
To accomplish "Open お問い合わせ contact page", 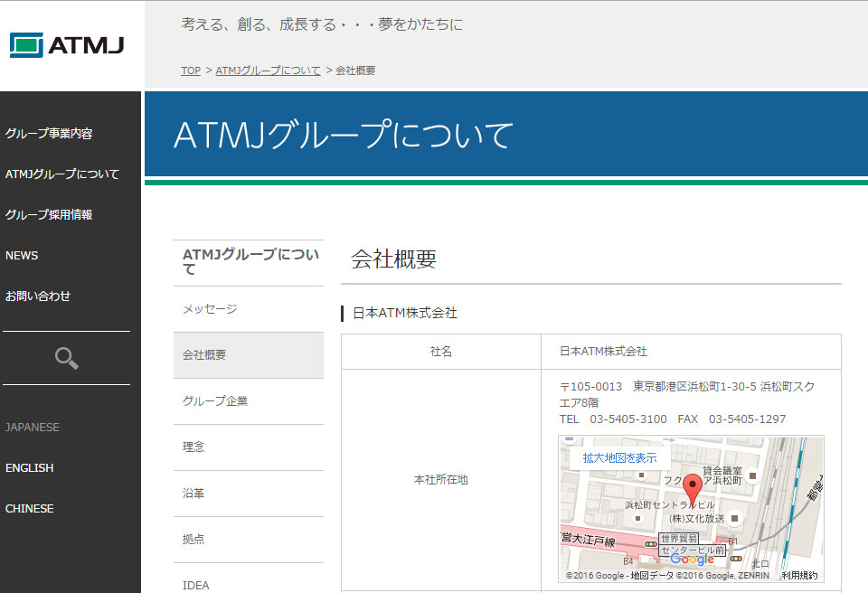I will click(x=38, y=296).
